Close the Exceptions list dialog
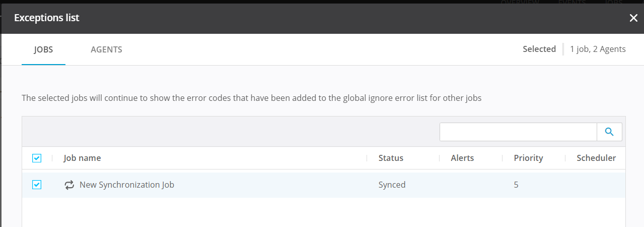Viewport: 644px width, 227px height. tap(633, 18)
